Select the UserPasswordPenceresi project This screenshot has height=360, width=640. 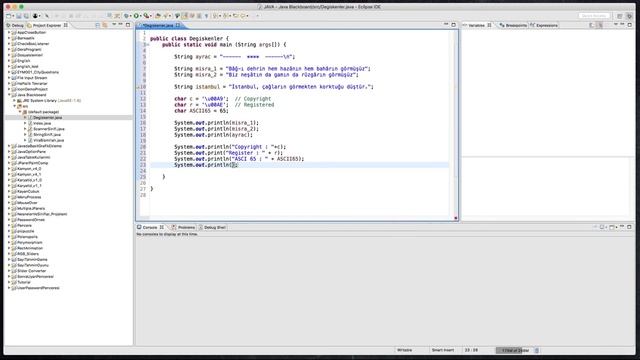point(38,288)
